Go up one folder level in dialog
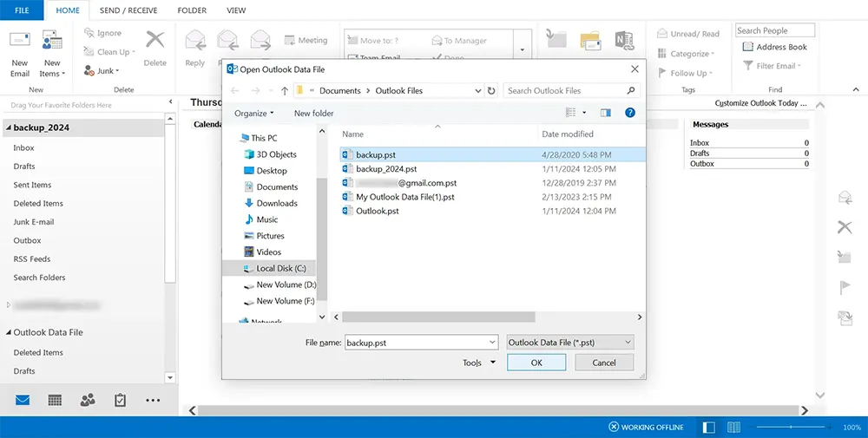868x438 pixels. coord(285,91)
